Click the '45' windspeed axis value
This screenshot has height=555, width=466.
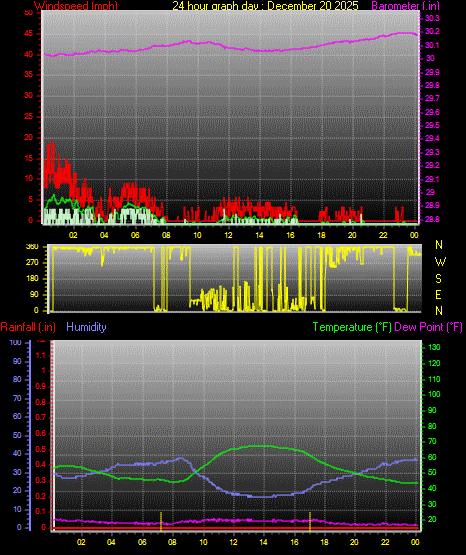click(29, 34)
